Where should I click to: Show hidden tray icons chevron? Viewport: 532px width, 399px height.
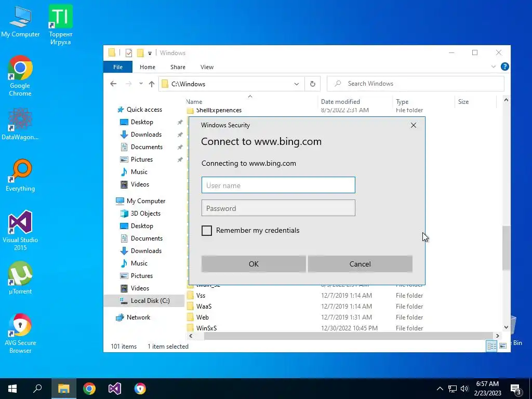tap(440, 389)
